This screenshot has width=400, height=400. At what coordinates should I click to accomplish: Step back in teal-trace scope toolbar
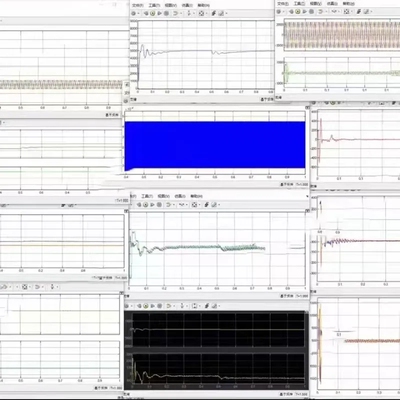click(x=139, y=205)
